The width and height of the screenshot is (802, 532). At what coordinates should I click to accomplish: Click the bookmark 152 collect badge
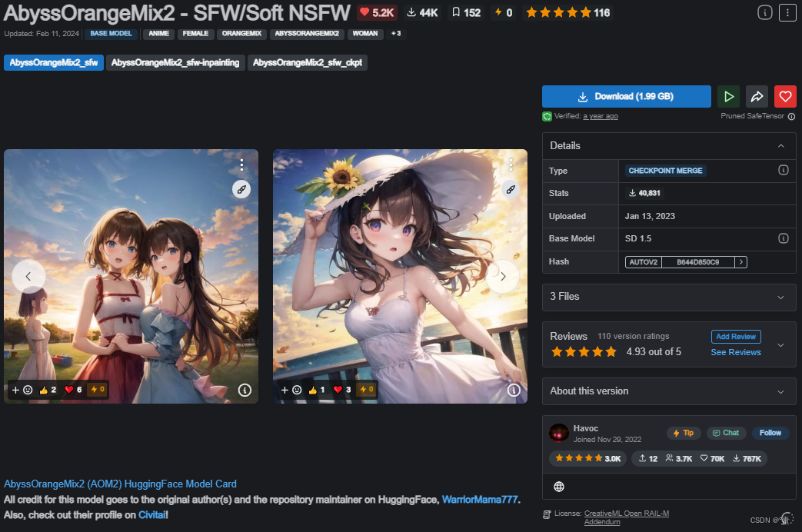pos(467,12)
